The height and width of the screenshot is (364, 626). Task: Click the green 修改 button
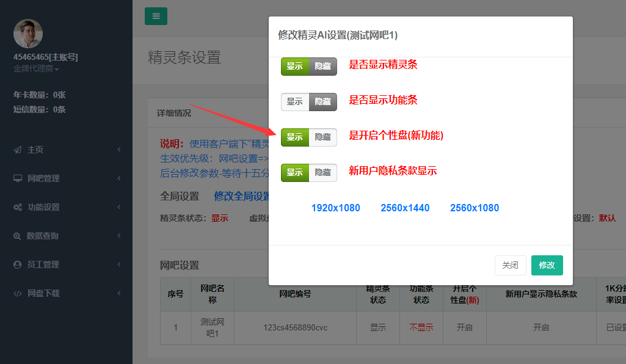click(x=547, y=266)
